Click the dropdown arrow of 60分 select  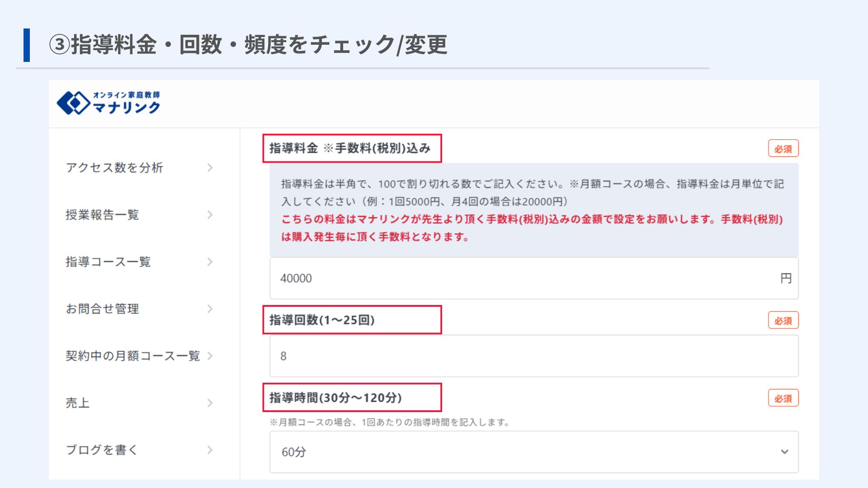coord(784,452)
